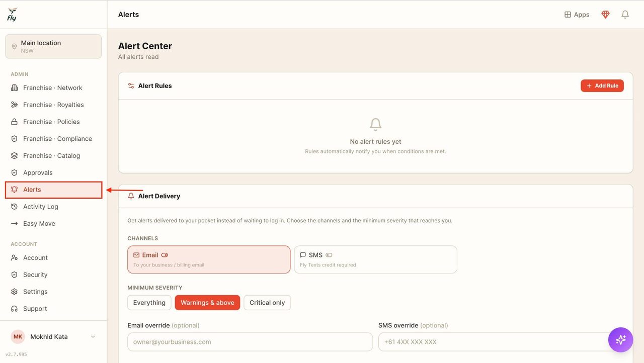Open Franchise · Network page

click(x=53, y=88)
